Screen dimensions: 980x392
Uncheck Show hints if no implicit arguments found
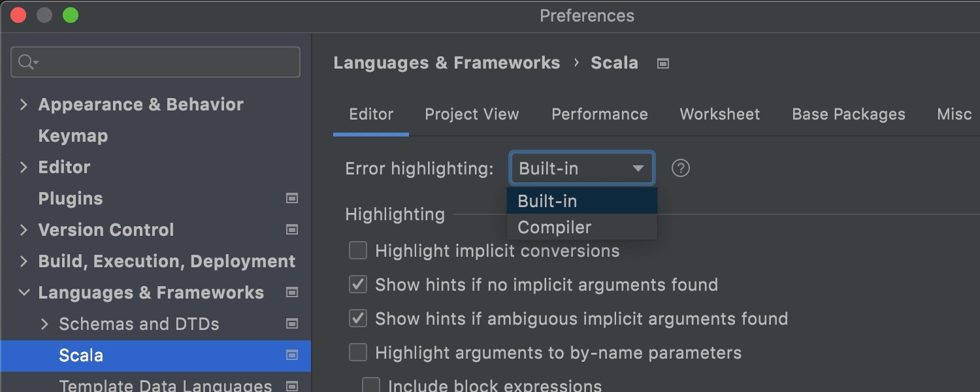coord(358,284)
